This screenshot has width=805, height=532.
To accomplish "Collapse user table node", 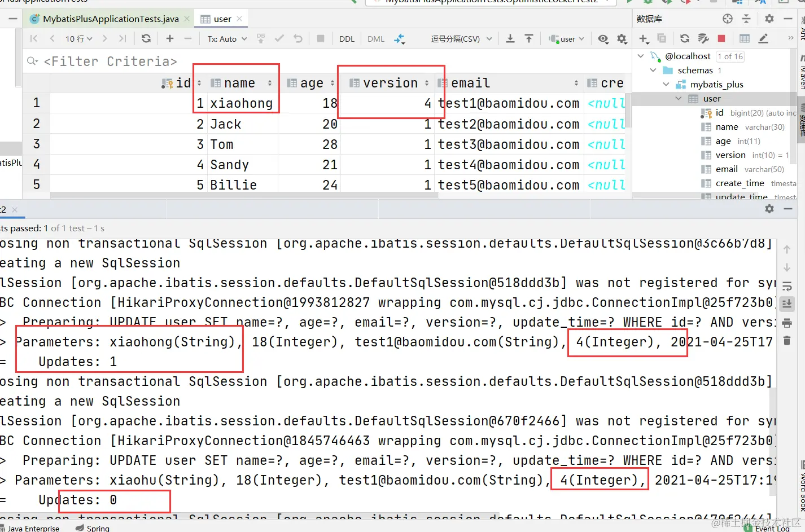I will point(679,98).
